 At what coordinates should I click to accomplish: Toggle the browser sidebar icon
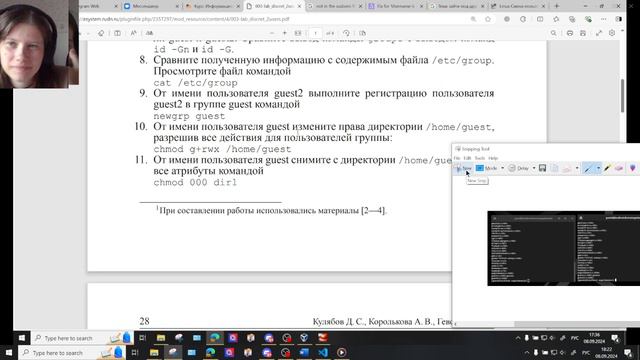pyautogui.click(x=619, y=19)
